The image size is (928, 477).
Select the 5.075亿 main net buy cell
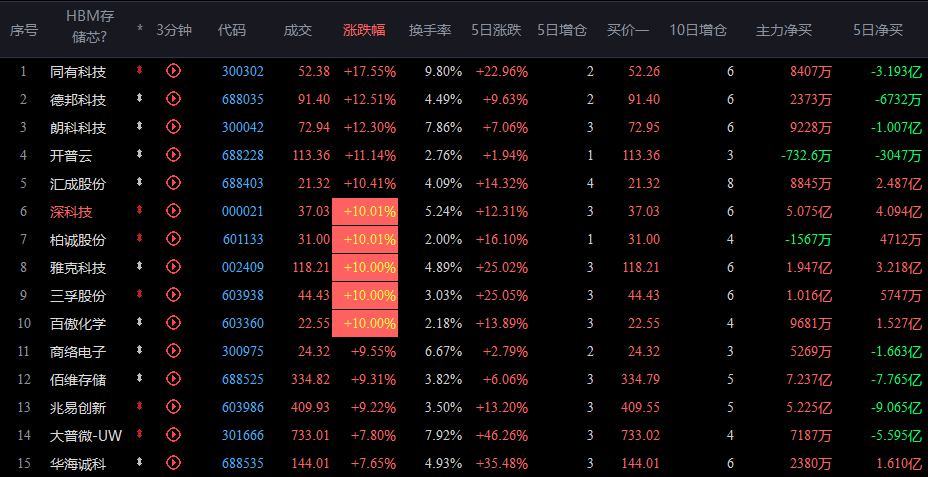click(x=809, y=212)
